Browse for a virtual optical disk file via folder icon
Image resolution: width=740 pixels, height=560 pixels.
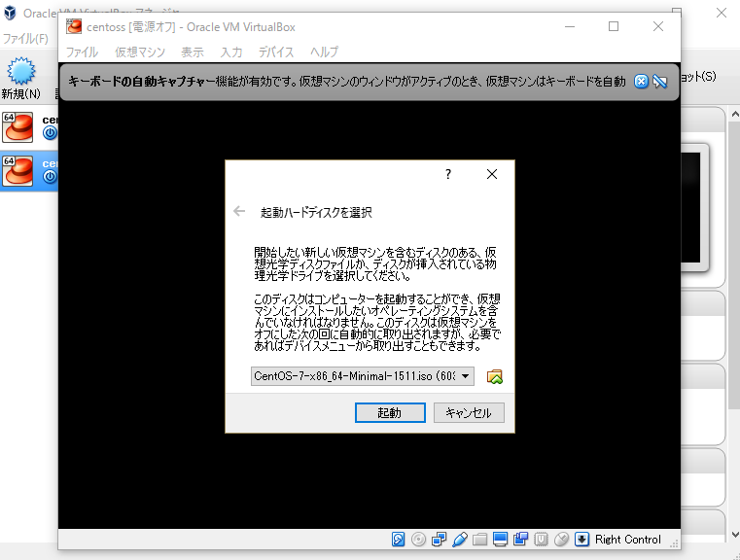pyautogui.click(x=494, y=376)
